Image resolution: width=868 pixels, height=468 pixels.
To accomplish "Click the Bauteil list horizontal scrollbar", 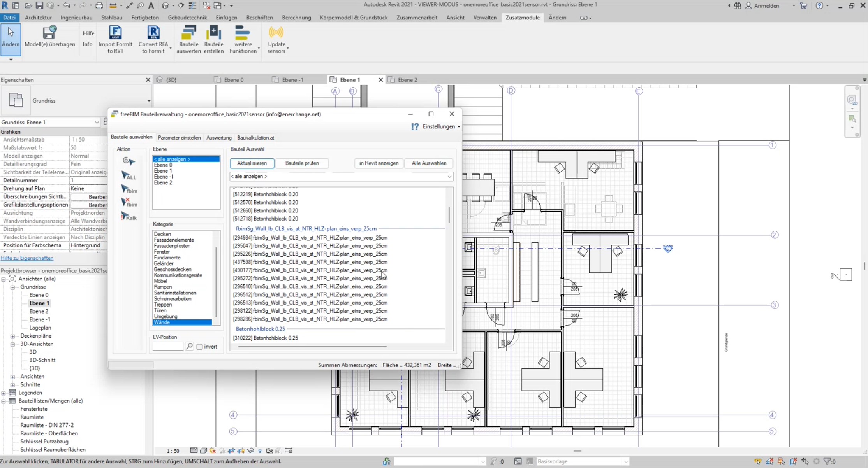I will (312, 346).
